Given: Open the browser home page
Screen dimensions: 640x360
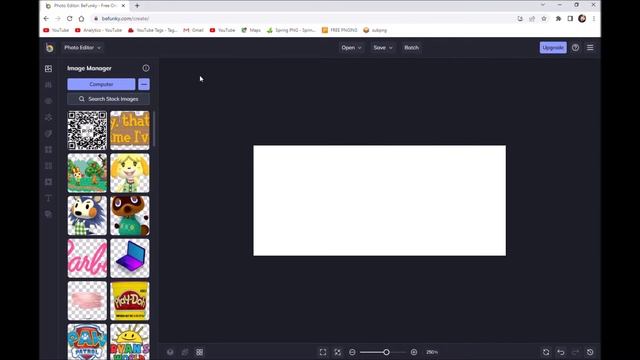Looking at the screenshot, I should pyautogui.click(x=81, y=18).
